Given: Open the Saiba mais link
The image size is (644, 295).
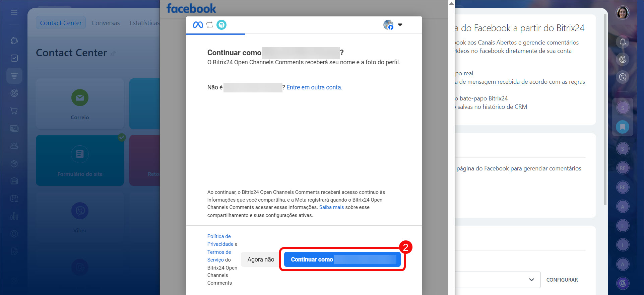Looking at the screenshot, I should click(x=331, y=207).
